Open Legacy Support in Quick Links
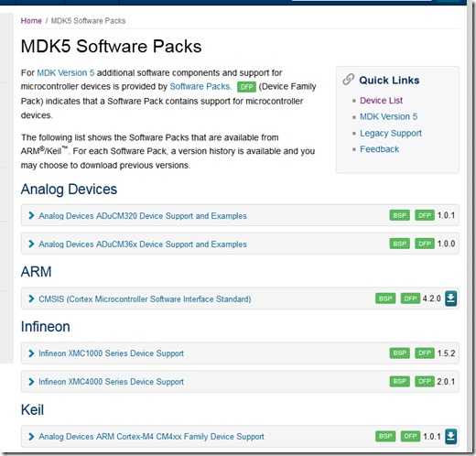 391,133
